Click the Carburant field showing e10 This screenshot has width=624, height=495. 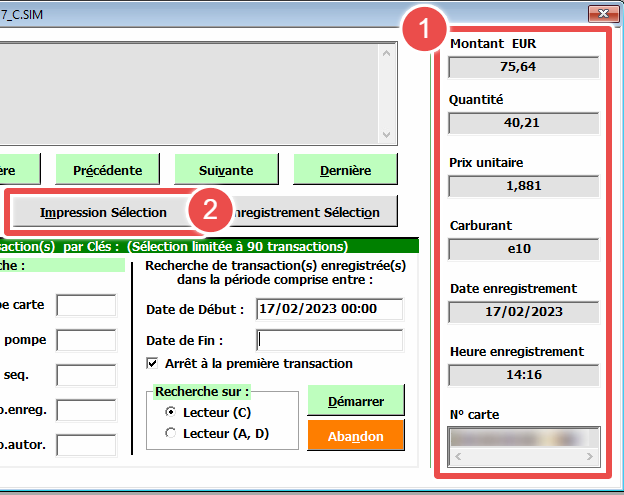[x=524, y=249]
